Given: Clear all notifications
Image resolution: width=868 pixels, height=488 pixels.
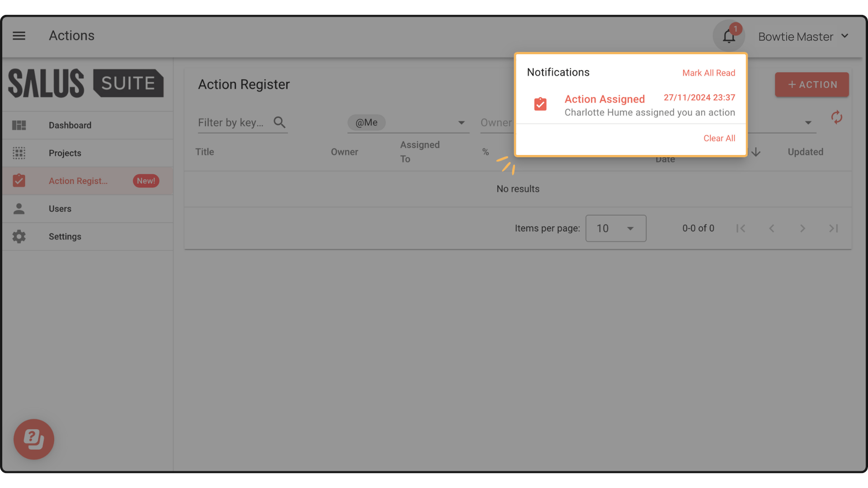Looking at the screenshot, I should (x=719, y=138).
